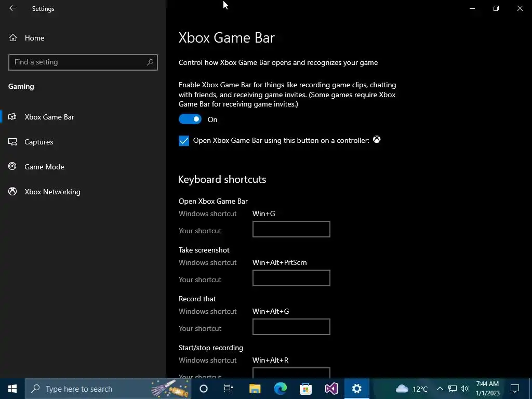Click the Win+G shortcut text

point(263,214)
